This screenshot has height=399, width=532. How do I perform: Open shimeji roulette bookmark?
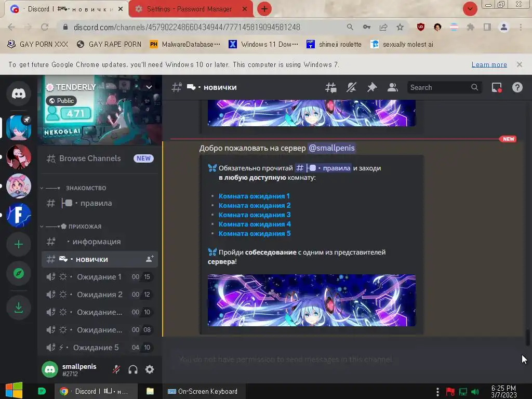point(334,45)
